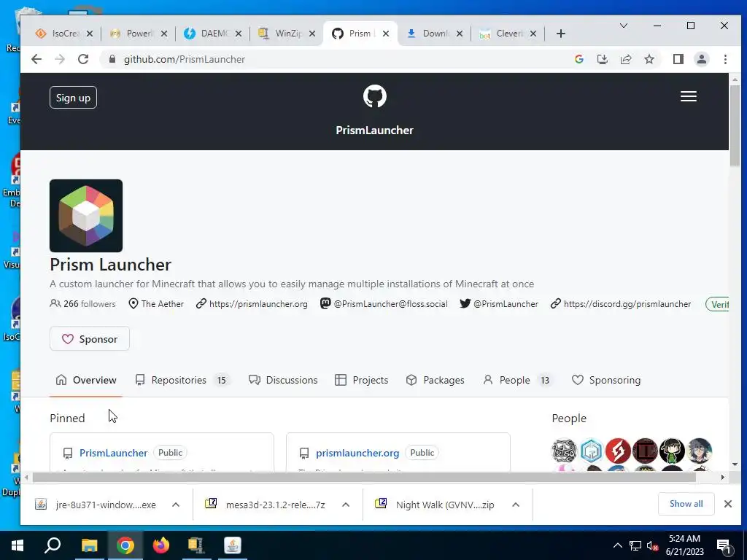
Task: Open the tab search chevron
Action: coord(623,26)
